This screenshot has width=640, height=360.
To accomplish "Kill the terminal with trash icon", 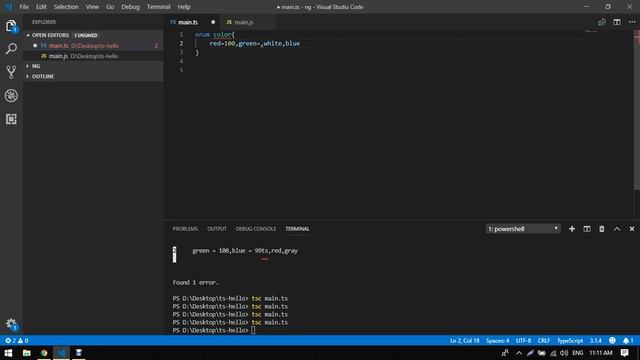I will 602,229.
